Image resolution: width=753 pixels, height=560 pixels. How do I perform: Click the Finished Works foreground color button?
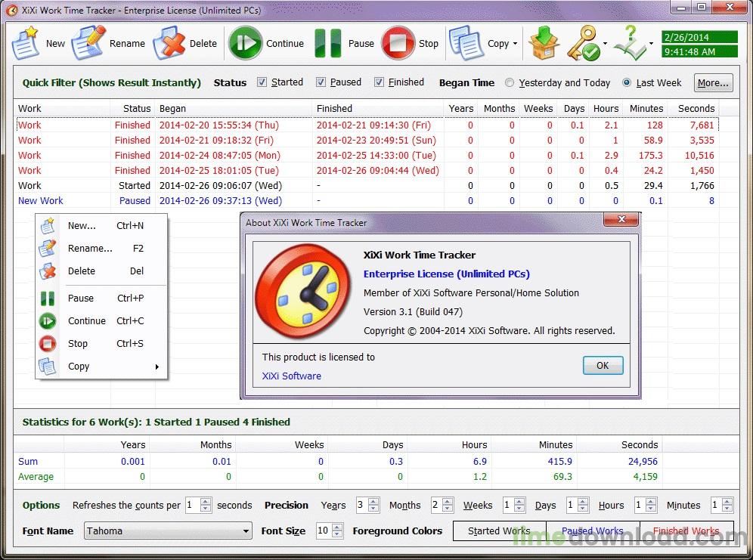point(686,531)
